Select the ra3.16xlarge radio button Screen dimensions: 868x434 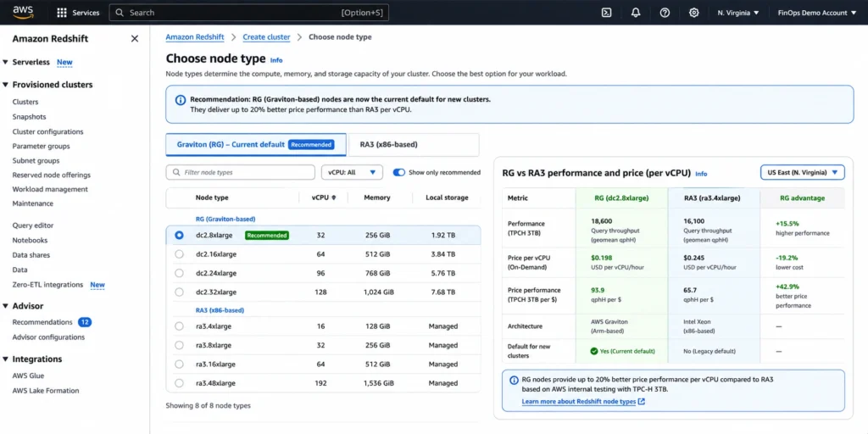(179, 364)
